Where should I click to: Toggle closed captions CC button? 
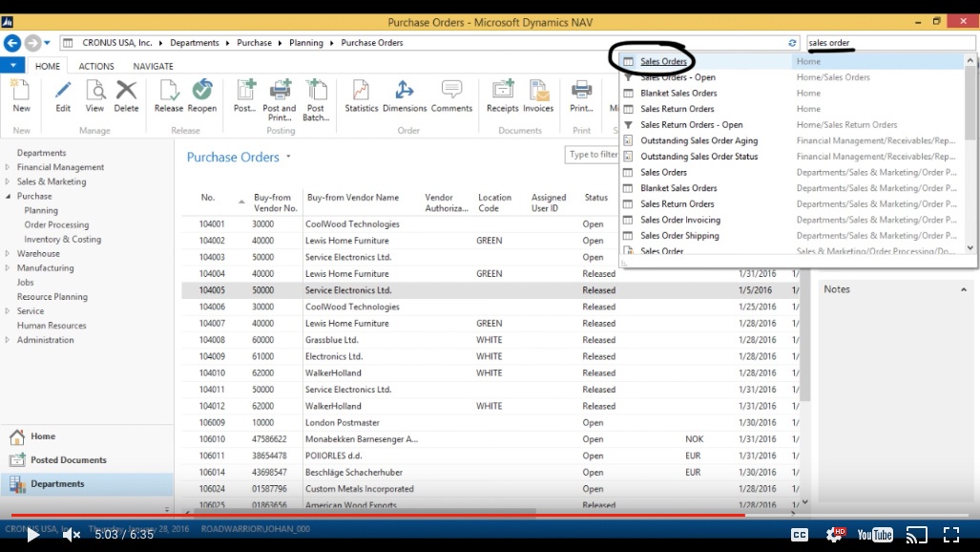pyautogui.click(x=800, y=535)
